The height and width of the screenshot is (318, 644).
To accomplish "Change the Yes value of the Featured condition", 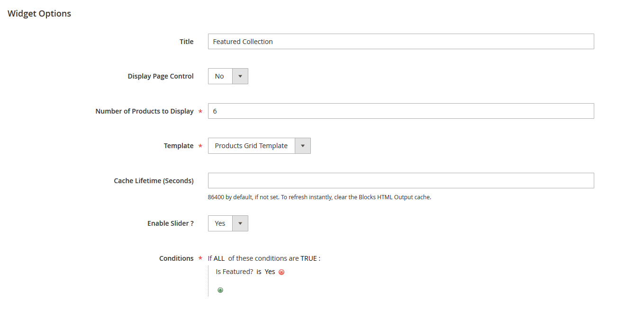I will point(270,272).
